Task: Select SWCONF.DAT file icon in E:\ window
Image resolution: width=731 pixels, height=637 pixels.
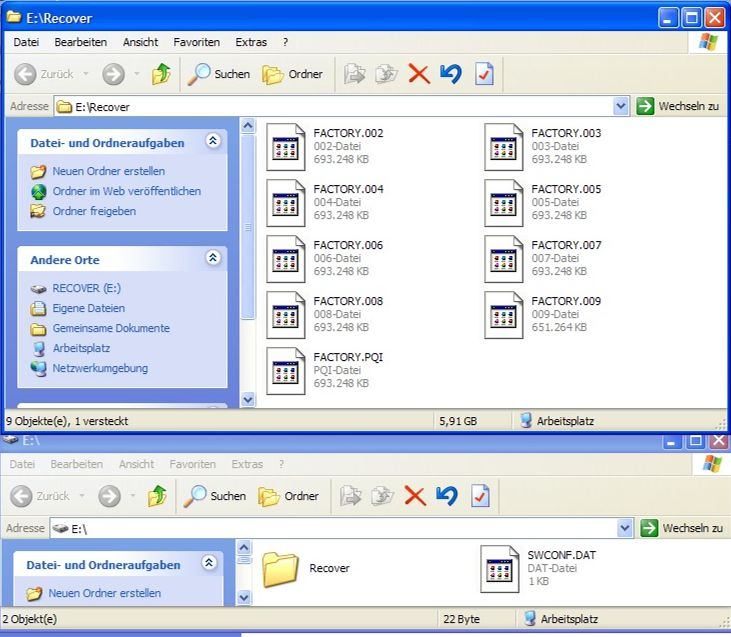Action: coord(500,569)
